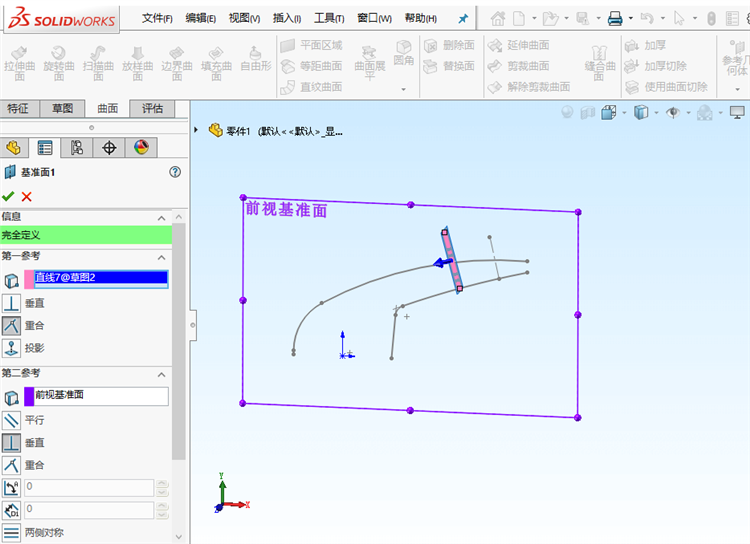Screen dimensions: 750x544
Task: Open the 工具(T) menu
Action: [x=329, y=18]
